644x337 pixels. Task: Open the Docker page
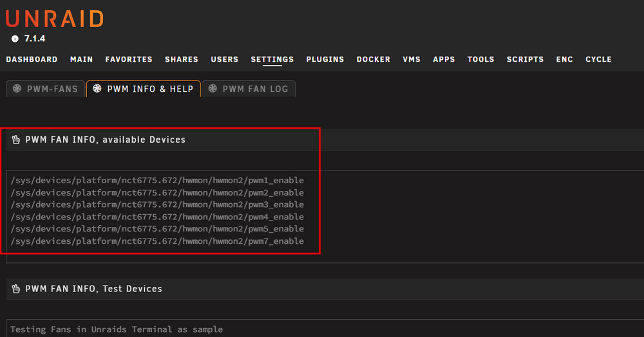click(x=374, y=59)
